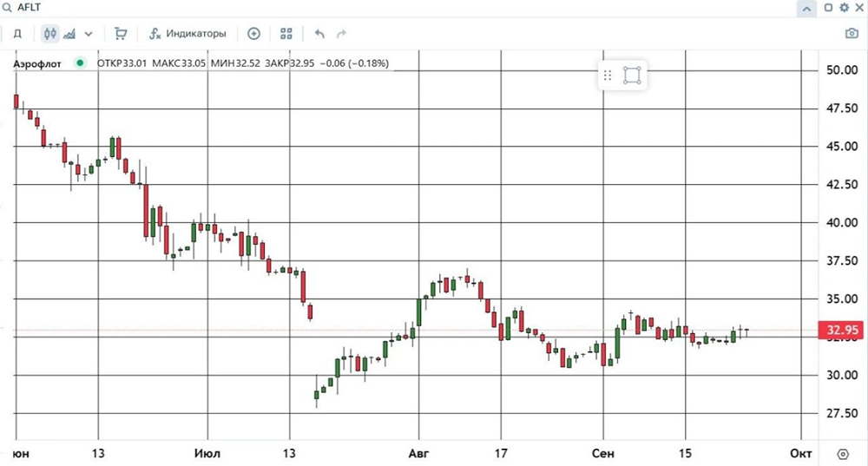Close the chart widget
This screenshot has width=868, height=466.
point(859,8)
